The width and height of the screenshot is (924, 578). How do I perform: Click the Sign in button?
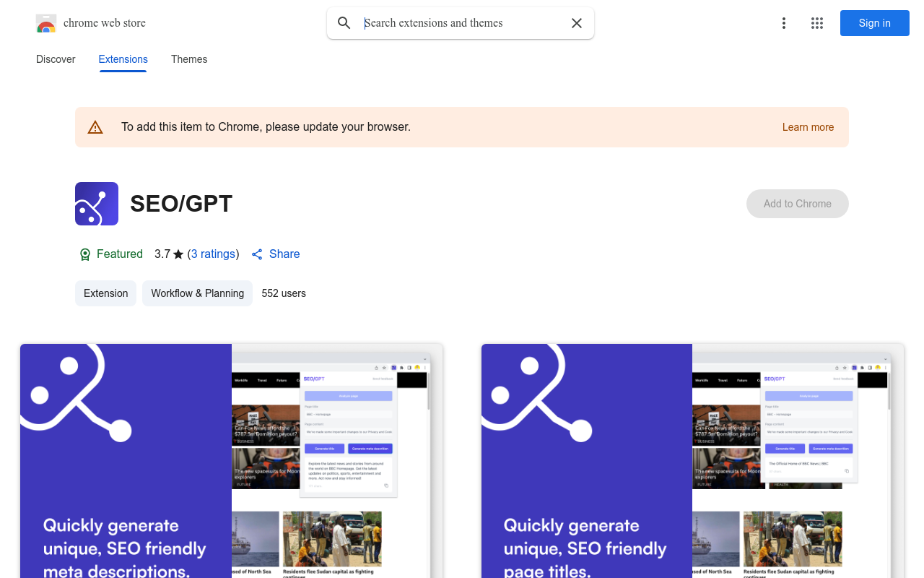[874, 23]
